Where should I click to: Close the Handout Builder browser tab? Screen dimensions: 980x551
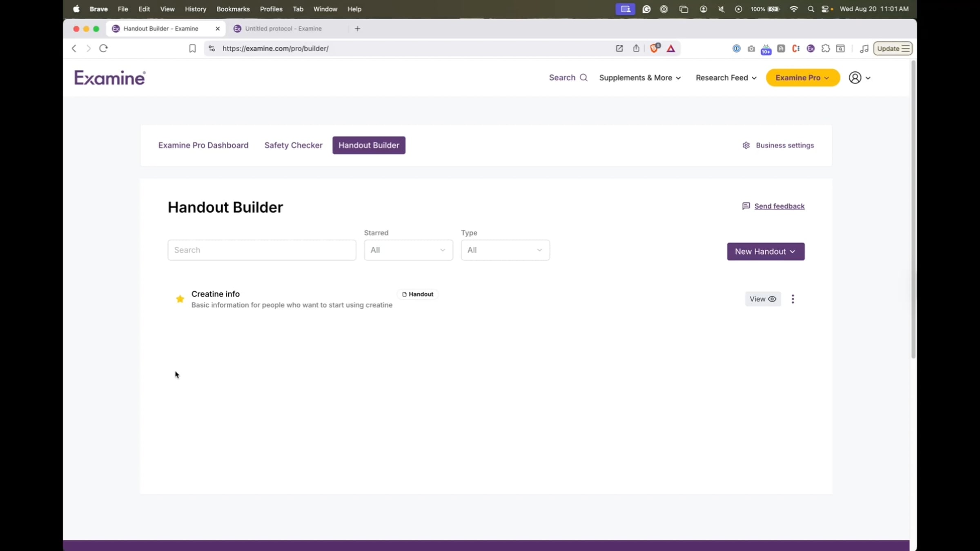pos(218,29)
